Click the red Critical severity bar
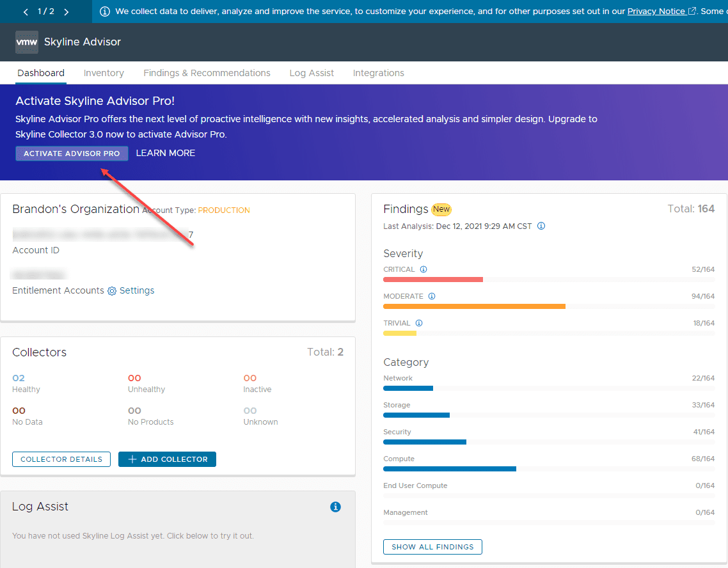The image size is (728, 568). (433, 280)
